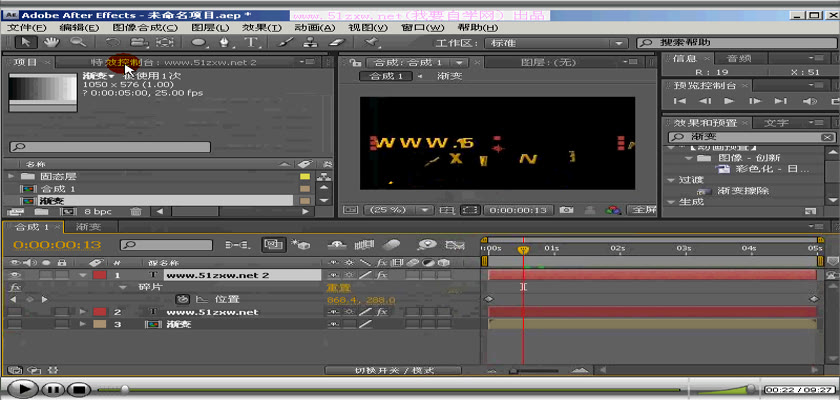Select the Rotation tool
This screenshot has height=400, width=840.
pyautogui.click(x=112, y=42)
